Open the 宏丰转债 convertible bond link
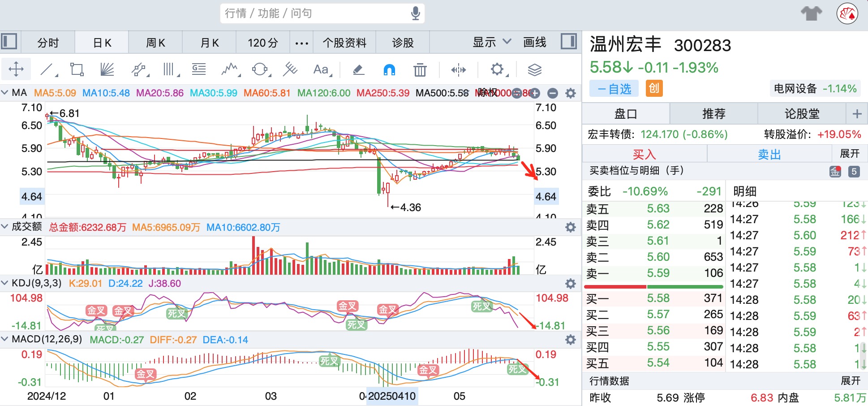Viewport: 868px width, 406px height. 657,134
